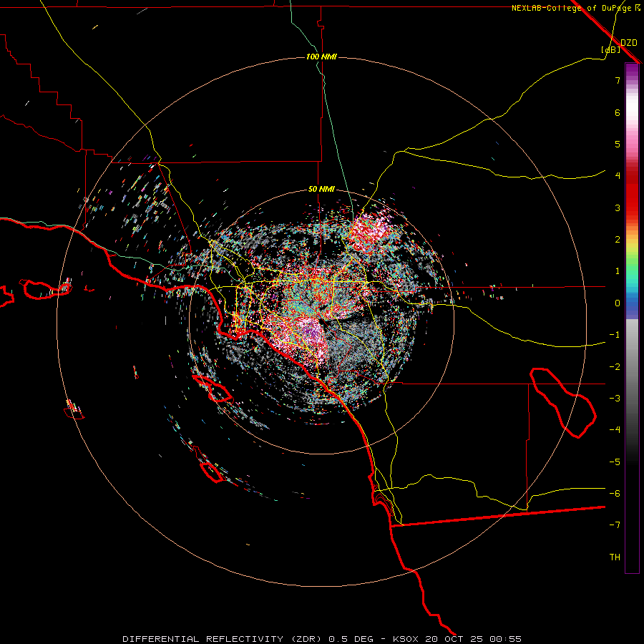The width and height of the screenshot is (644, 644).
Task: Click the -4 value on color scale
Action: pyautogui.click(x=615, y=429)
